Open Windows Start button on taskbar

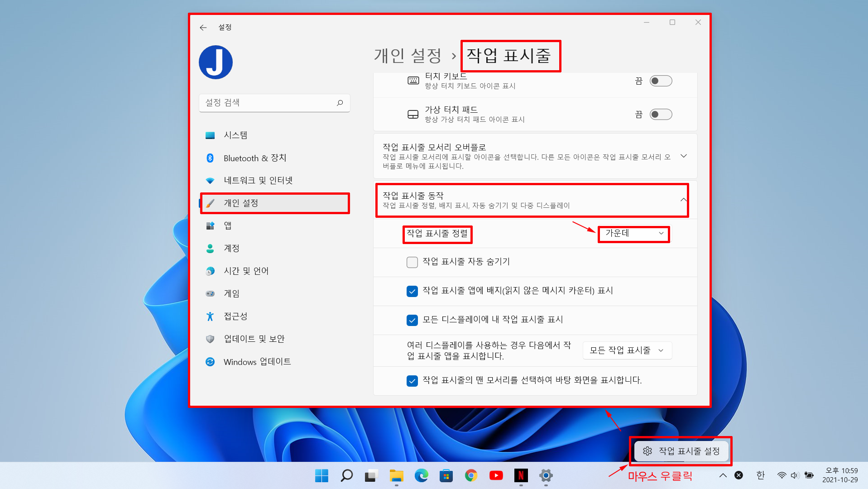tap(321, 475)
